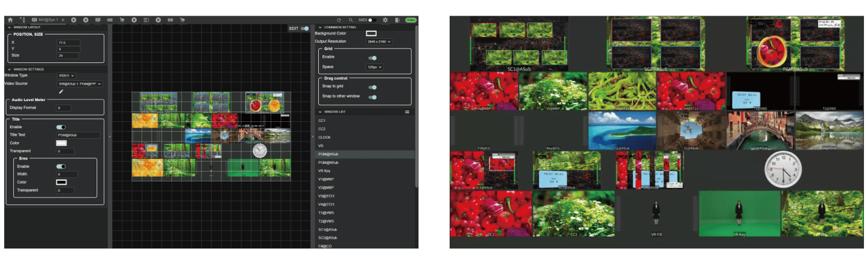Select V1@MBP in window list
868x264 pixels.
[365, 180]
